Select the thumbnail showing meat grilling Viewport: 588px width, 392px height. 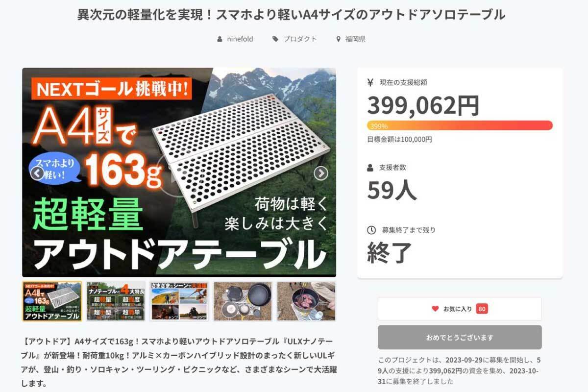point(306,301)
